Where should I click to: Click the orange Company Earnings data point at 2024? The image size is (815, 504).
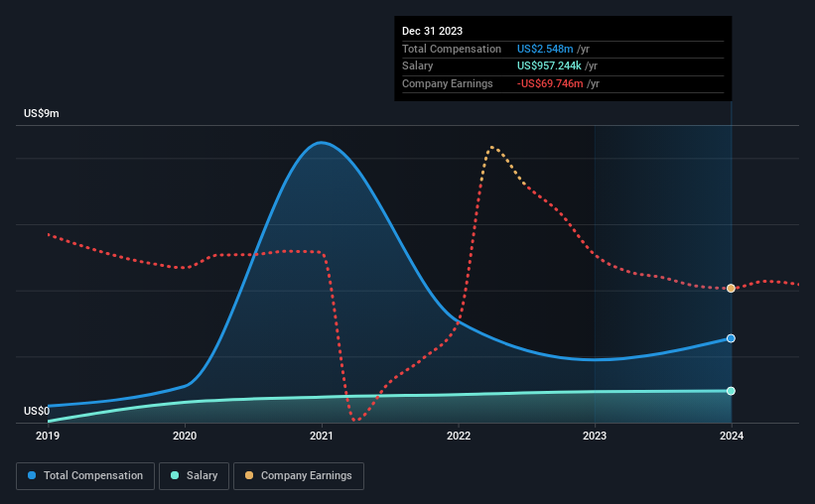pyautogui.click(x=731, y=288)
